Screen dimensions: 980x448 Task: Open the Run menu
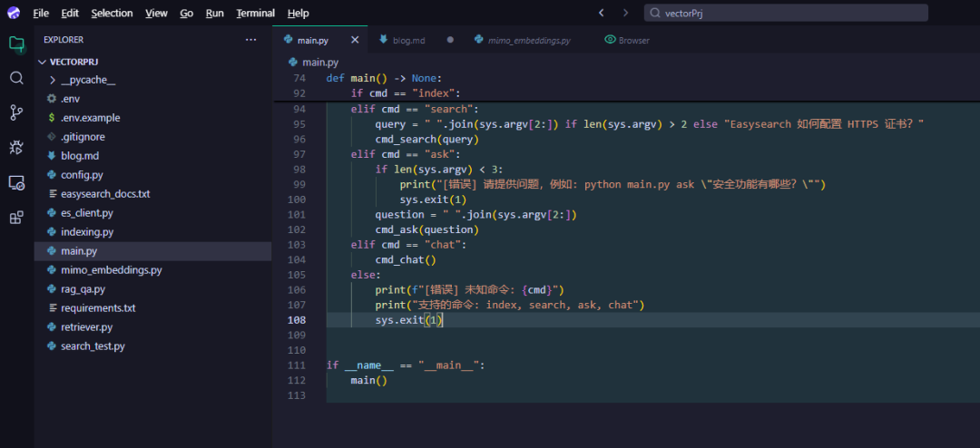[214, 13]
